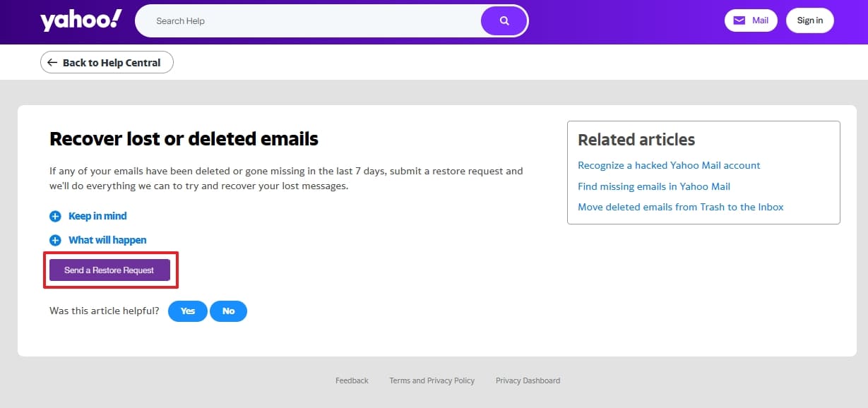Open Move deleted emails from Trash article

pos(681,207)
